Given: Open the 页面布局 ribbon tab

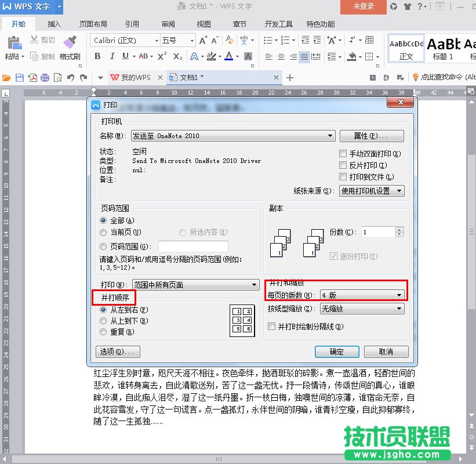Looking at the screenshot, I should 93,24.
